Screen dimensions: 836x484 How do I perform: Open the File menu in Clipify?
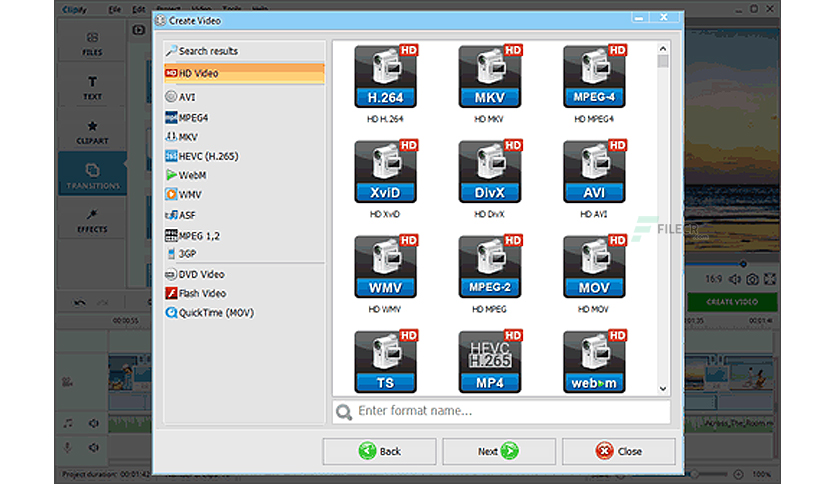(115, 10)
